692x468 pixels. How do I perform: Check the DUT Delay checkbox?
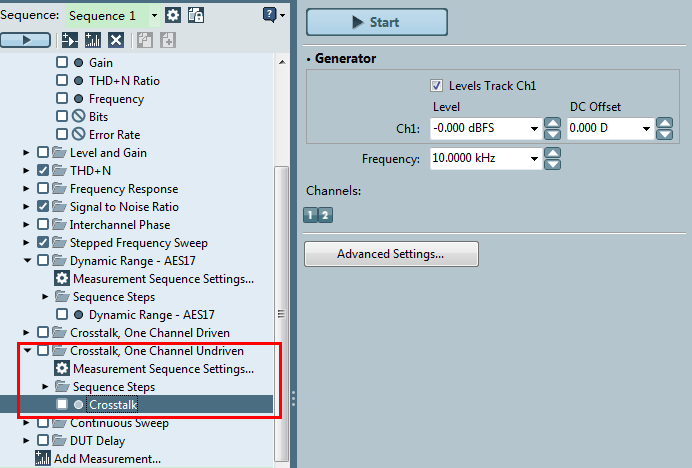tap(43, 440)
